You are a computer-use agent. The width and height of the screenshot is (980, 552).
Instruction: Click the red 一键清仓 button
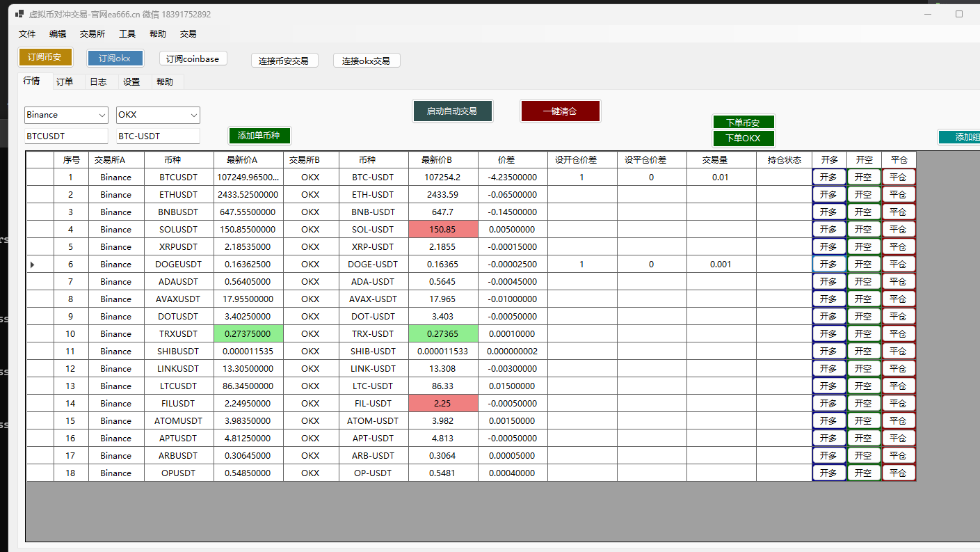[x=560, y=111]
